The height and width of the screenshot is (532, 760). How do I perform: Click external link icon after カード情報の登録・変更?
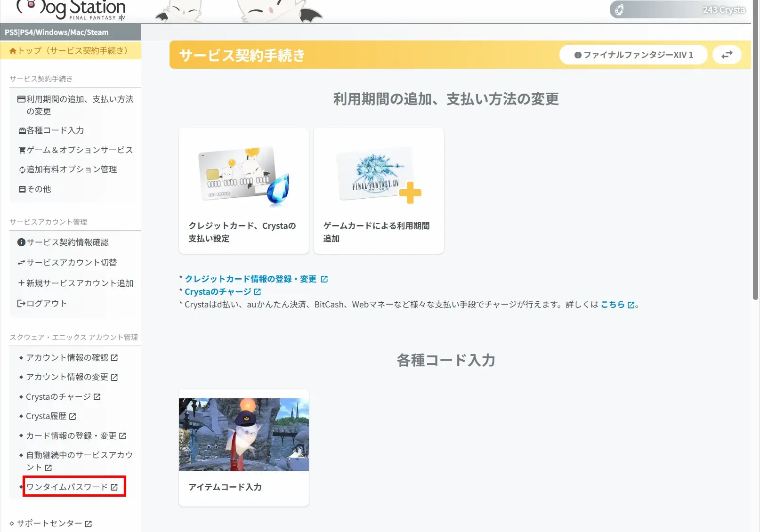pos(123,436)
